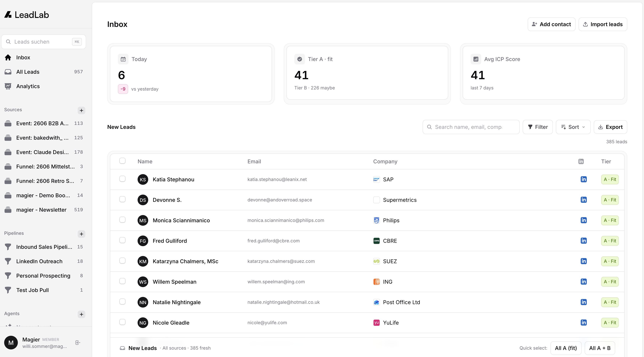Click the Add contact button

(551, 24)
